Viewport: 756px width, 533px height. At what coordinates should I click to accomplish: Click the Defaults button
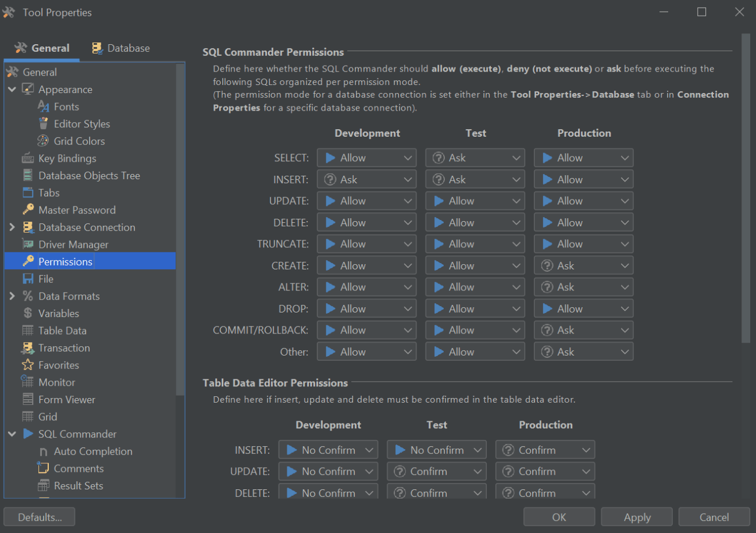pos(39,517)
